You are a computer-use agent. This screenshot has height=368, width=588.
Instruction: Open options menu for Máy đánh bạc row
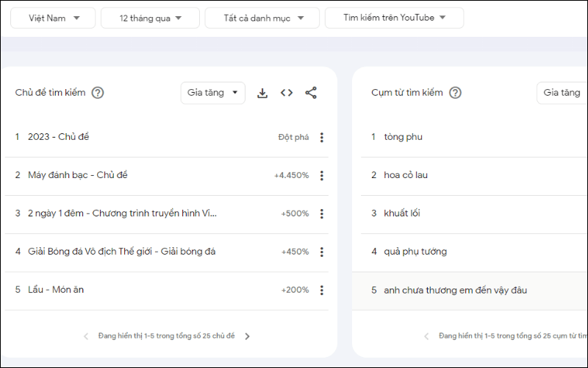321,176
